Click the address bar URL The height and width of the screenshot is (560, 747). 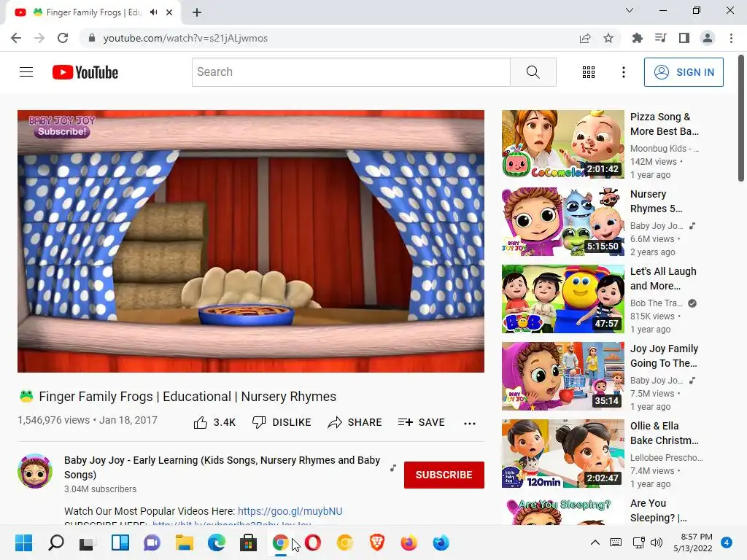(185, 38)
